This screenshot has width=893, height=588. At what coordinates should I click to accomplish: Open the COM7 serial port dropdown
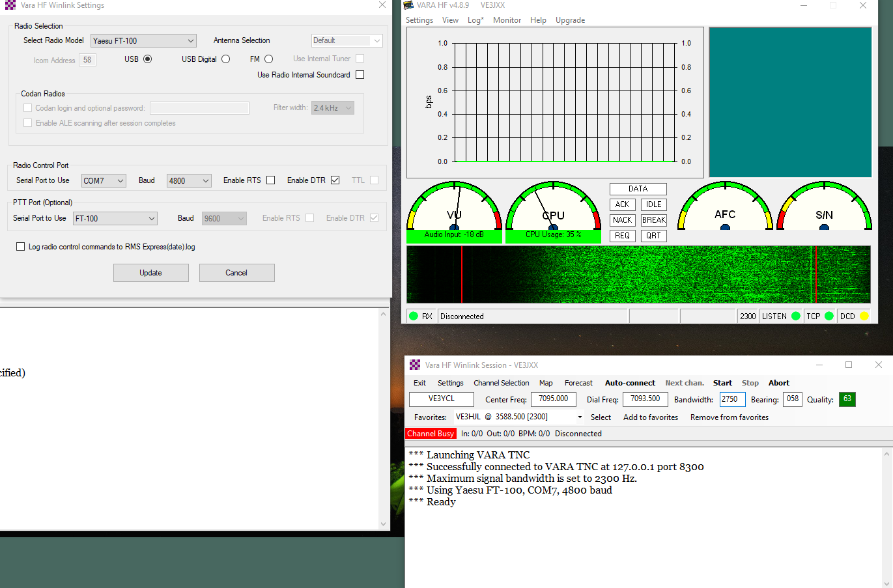click(x=104, y=181)
